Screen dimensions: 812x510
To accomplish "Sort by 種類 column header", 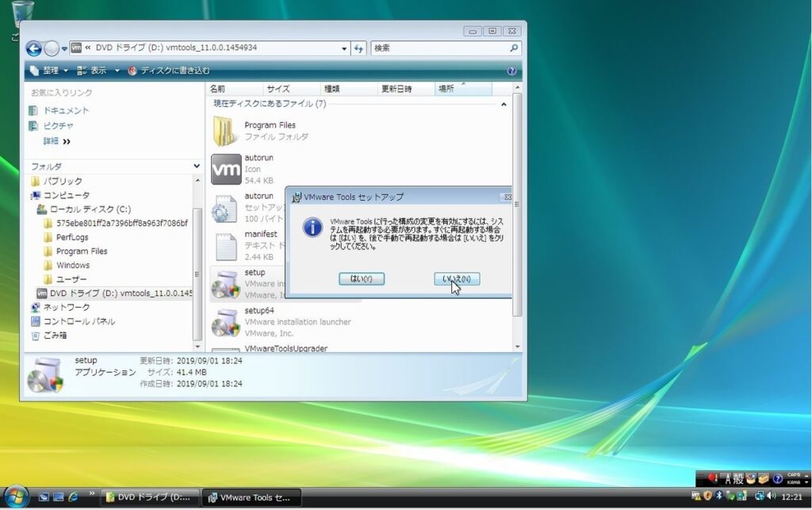I will pos(348,89).
